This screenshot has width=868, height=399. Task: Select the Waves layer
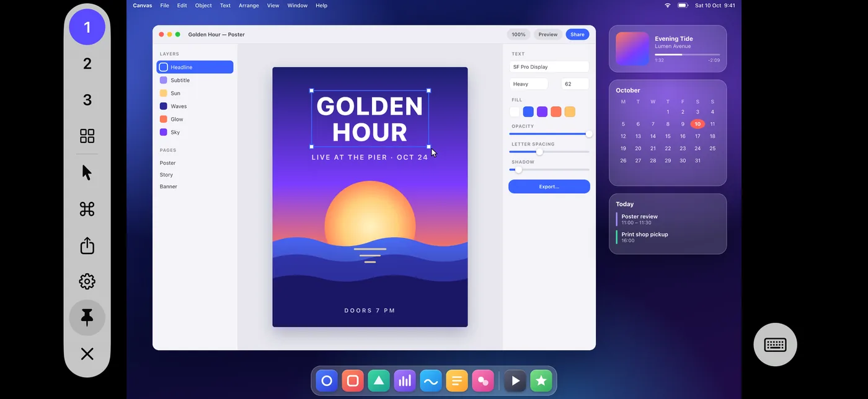195,106
